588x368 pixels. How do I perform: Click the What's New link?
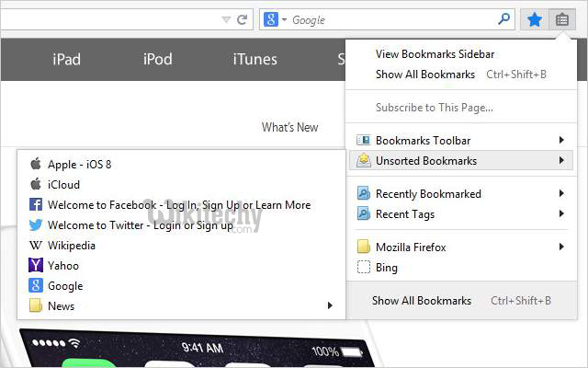coord(290,127)
